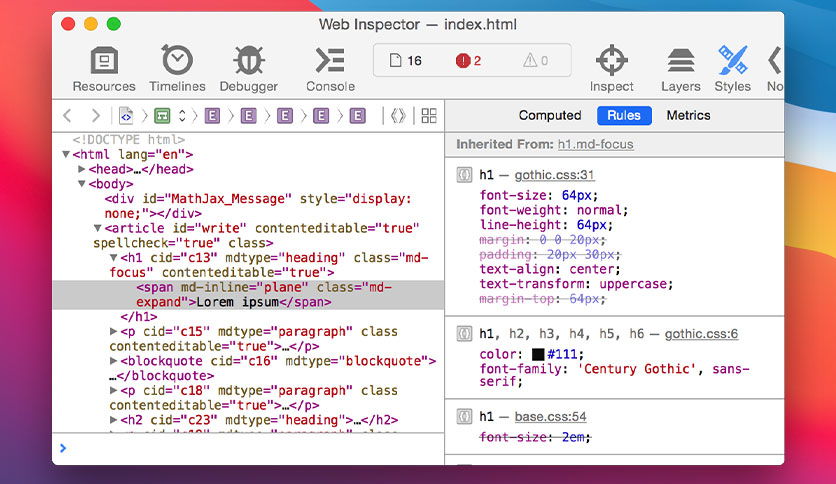Click the third purple E element breadcrumb

(x=285, y=116)
